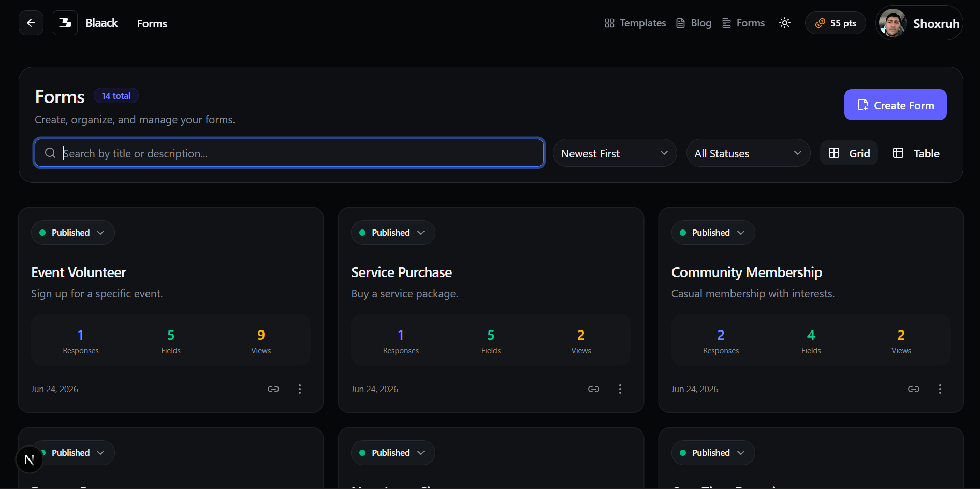Go to Templates in the top navigation
980x489 pixels.
(x=635, y=23)
